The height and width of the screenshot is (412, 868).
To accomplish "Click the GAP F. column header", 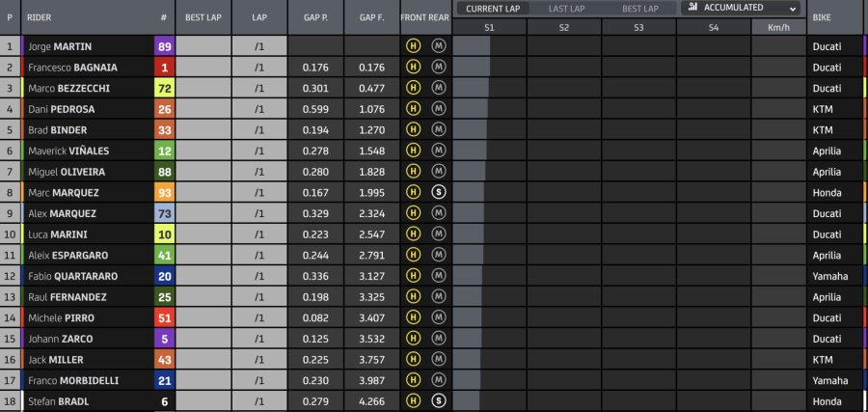I will click(x=371, y=17).
